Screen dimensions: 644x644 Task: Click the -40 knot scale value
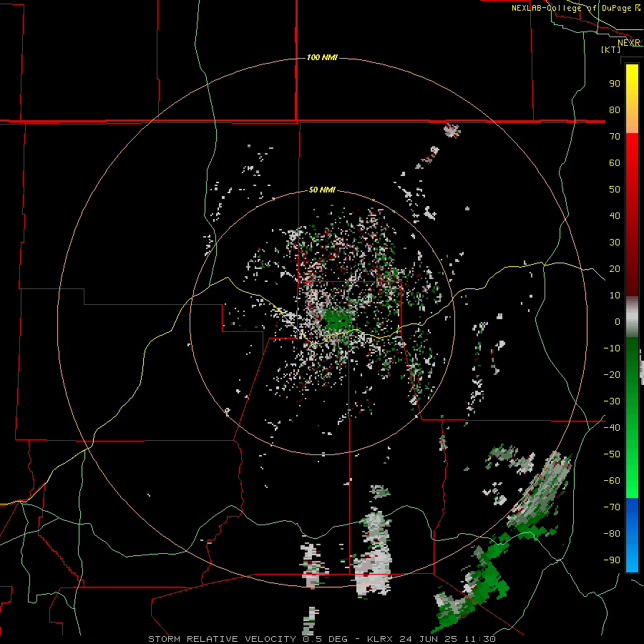click(612, 428)
